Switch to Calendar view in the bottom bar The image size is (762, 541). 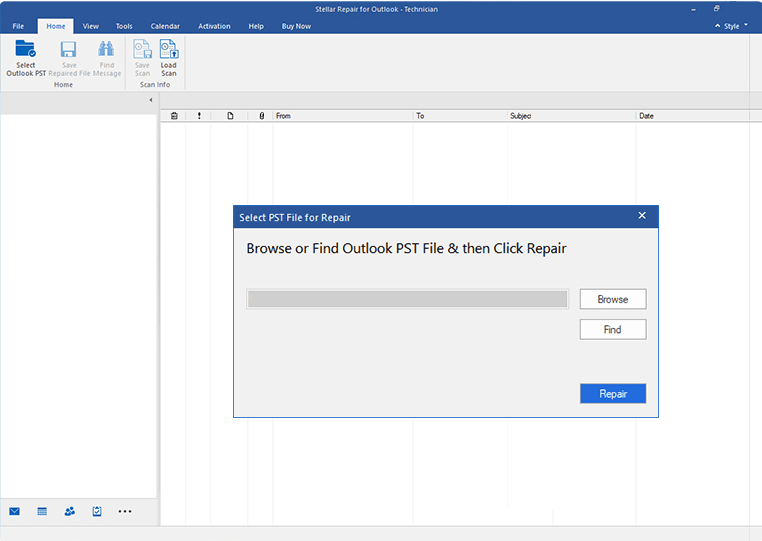[42, 511]
